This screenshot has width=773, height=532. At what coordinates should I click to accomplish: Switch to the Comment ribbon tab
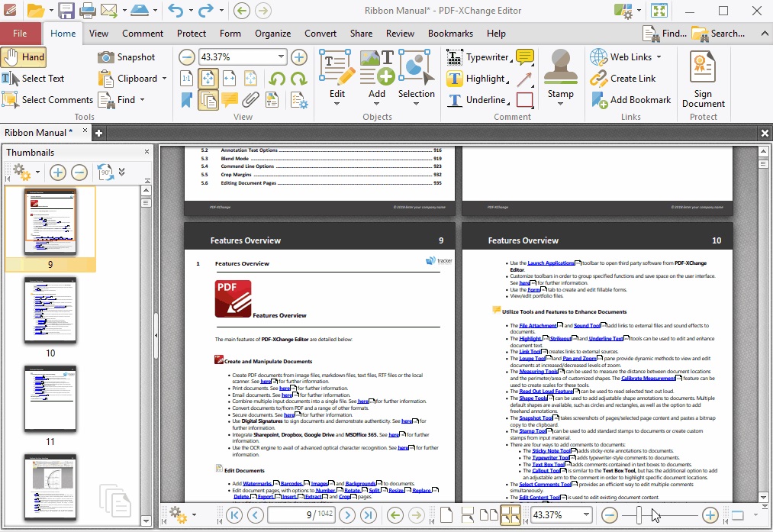(x=143, y=33)
